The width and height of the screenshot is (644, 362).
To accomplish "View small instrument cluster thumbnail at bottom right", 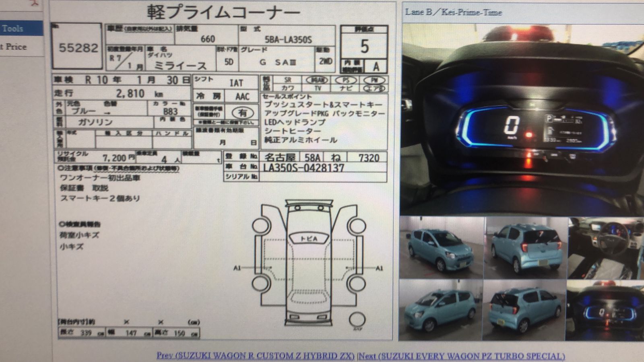I will coord(605,311).
